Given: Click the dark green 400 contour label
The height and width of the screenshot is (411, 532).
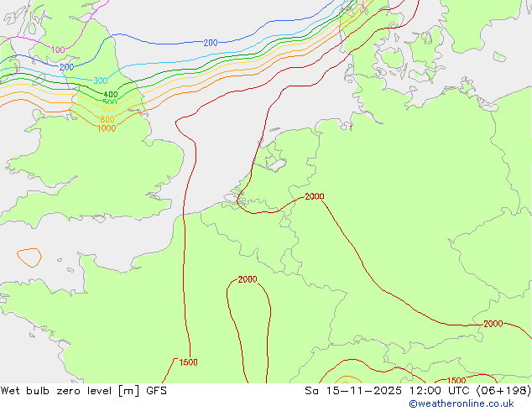Looking at the screenshot, I should coord(111,94).
